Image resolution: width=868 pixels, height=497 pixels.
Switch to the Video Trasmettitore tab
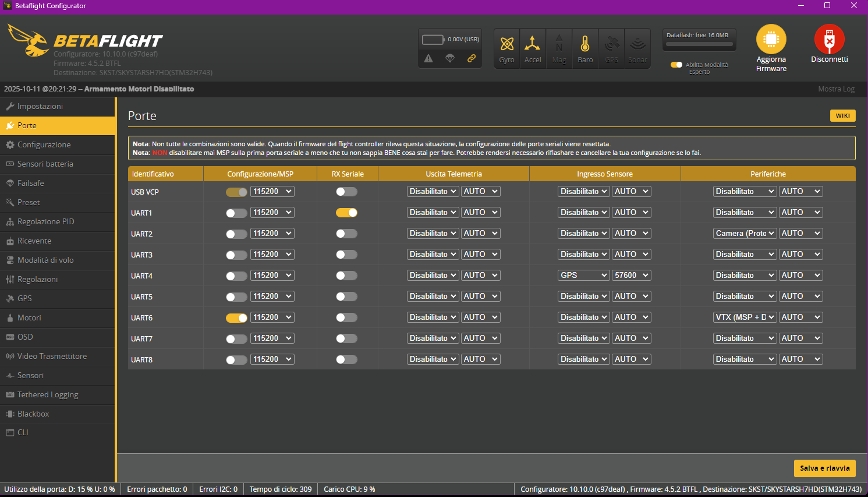(x=52, y=356)
